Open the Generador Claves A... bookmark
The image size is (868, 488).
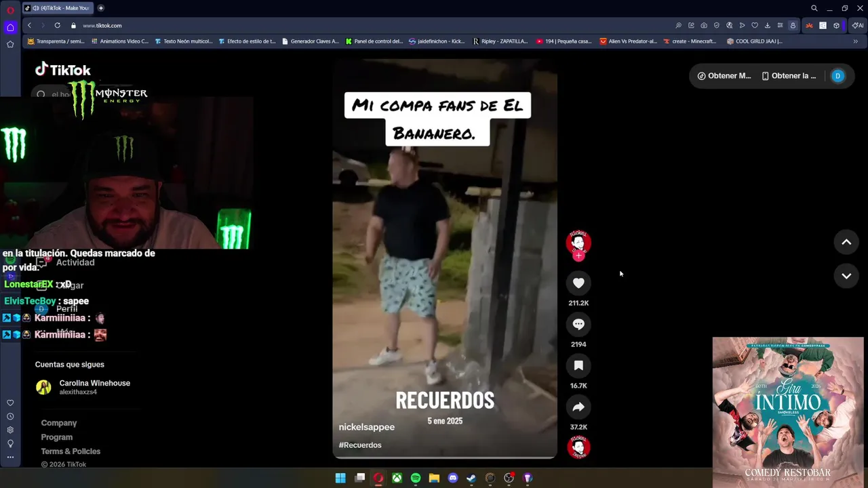tap(310, 41)
